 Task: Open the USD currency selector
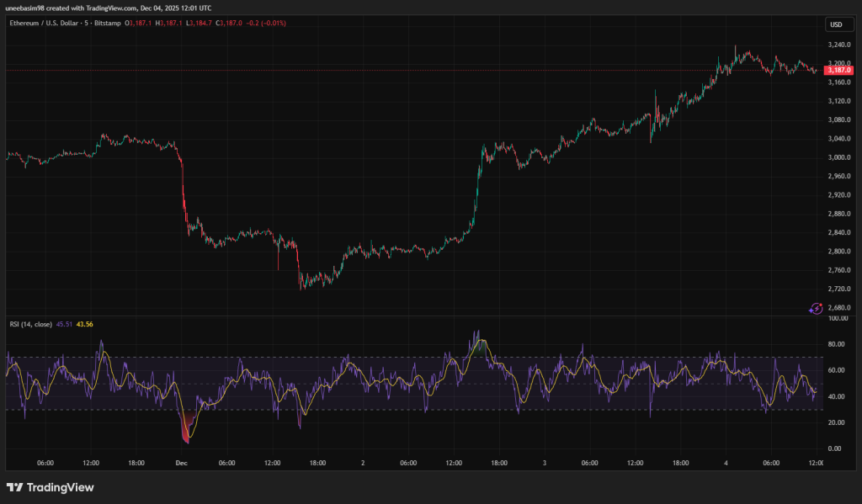[836, 24]
